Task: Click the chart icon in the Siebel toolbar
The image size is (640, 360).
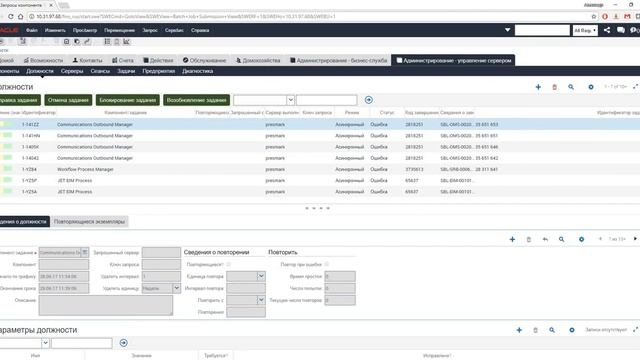Action: pyautogui.click(x=127, y=42)
